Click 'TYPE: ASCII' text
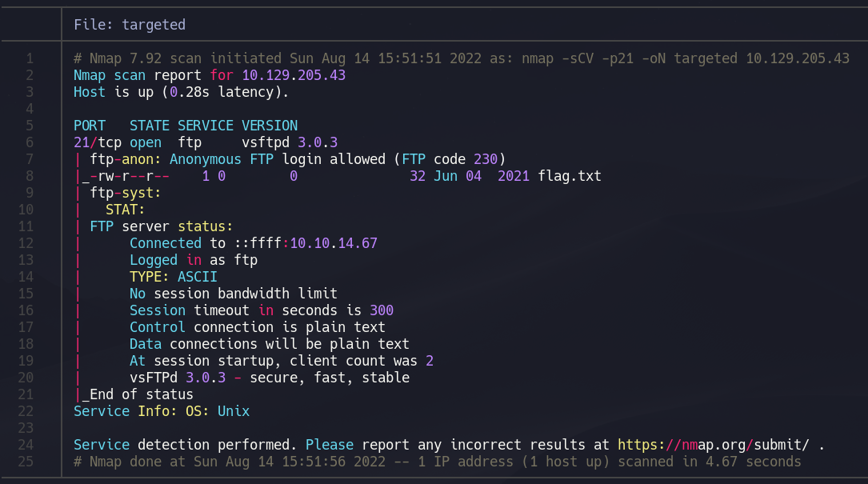Image resolution: width=868 pixels, height=484 pixels. pyautogui.click(x=174, y=277)
